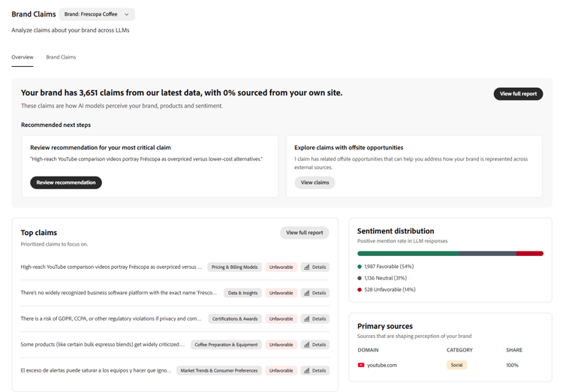Click the El exceso de alertas claim text
The width and height of the screenshot is (563, 392).
point(96,370)
